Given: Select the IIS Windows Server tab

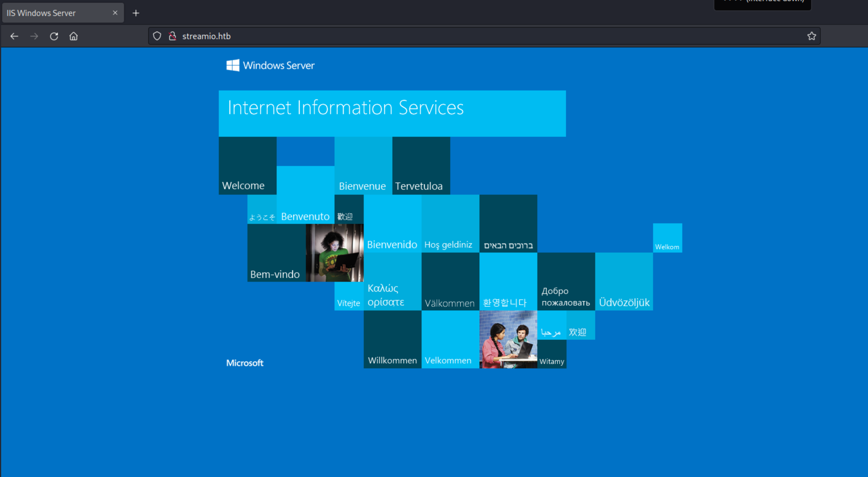Looking at the screenshot, I should pyautogui.click(x=63, y=13).
